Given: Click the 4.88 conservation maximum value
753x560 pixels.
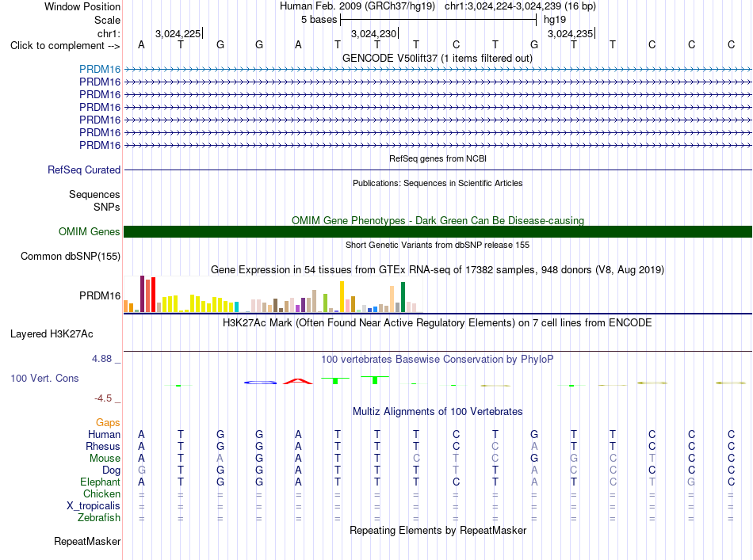Looking at the screenshot, I should (x=101, y=359).
